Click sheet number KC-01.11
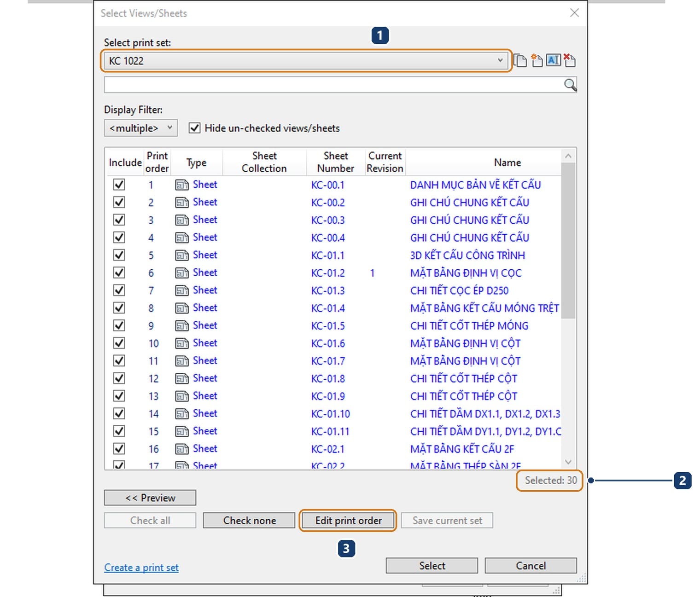This screenshot has width=700, height=597. point(330,431)
